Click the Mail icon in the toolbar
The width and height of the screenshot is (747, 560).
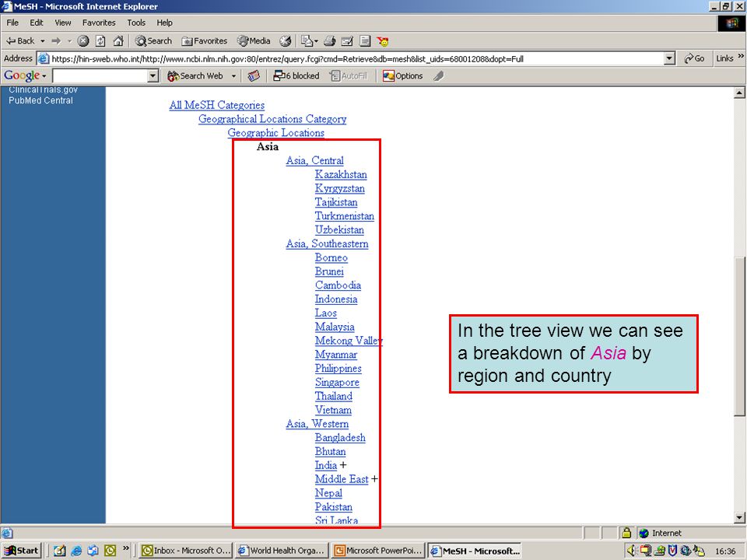click(309, 41)
